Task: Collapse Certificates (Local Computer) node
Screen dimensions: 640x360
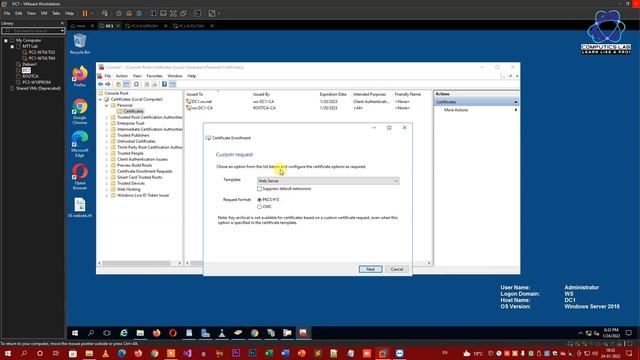Action: coord(100,99)
